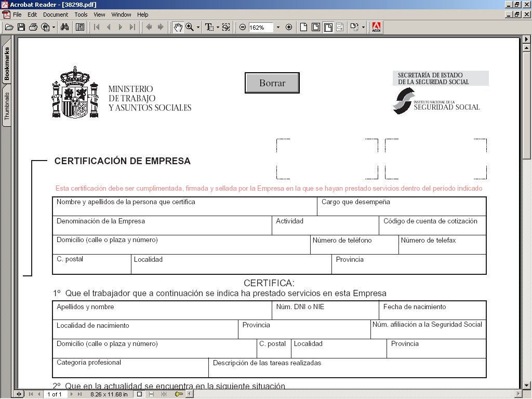Click the Reflow page icon
The image size is (532, 399).
(340, 27)
